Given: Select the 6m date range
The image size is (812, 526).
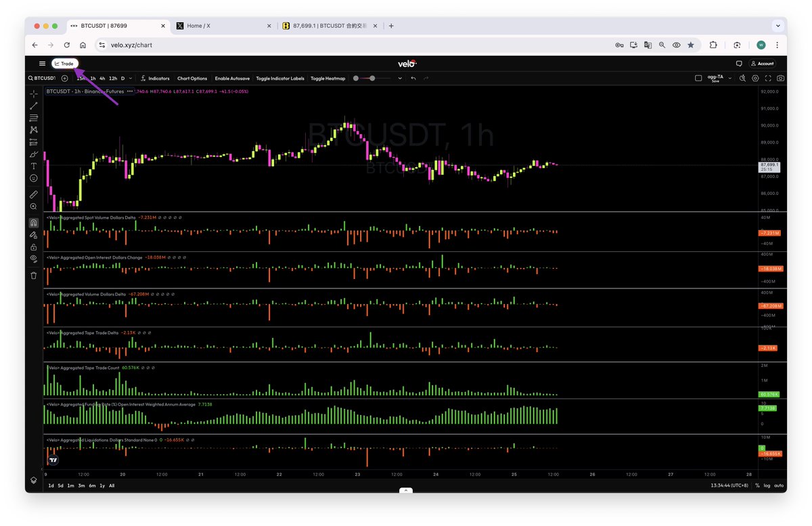Looking at the screenshot, I should (92, 485).
